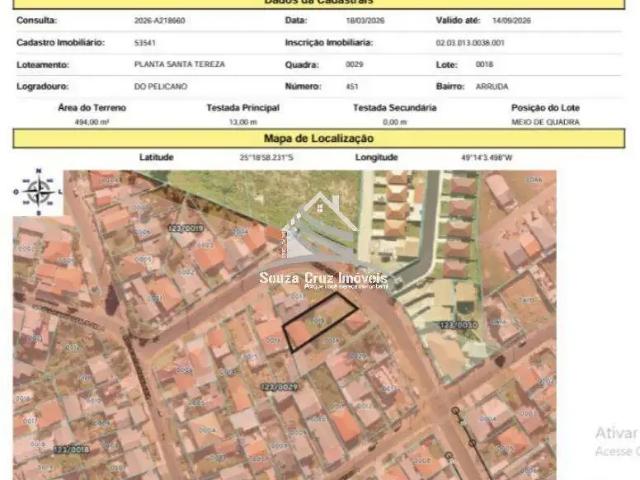Select the Lote value 0018
640x480 pixels.
pyautogui.click(x=484, y=64)
